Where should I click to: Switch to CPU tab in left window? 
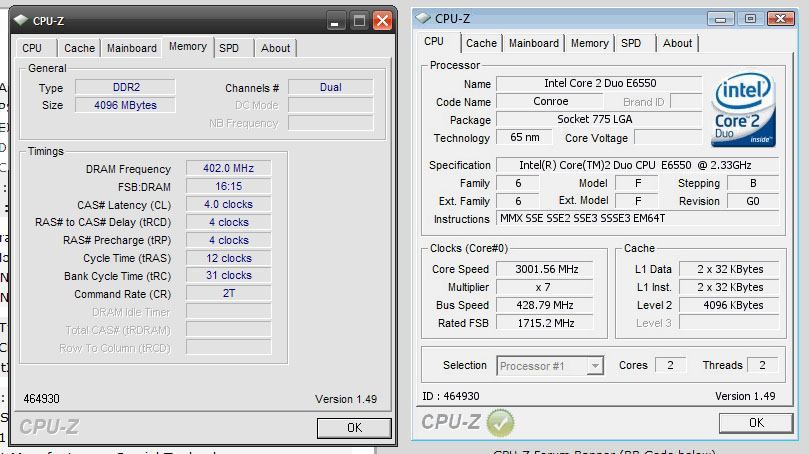(x=32, y=48)
